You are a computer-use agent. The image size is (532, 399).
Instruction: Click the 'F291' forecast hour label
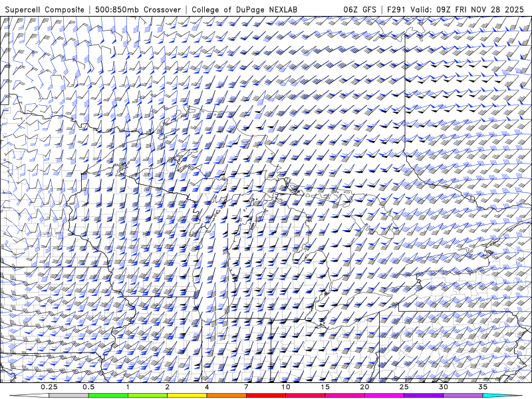pos(396,9)
